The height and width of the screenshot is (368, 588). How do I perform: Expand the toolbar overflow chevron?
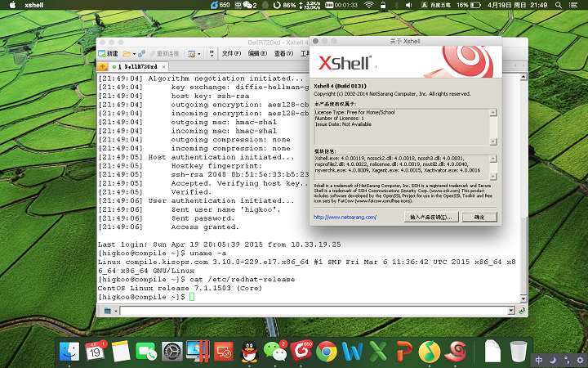coord(212,54)
